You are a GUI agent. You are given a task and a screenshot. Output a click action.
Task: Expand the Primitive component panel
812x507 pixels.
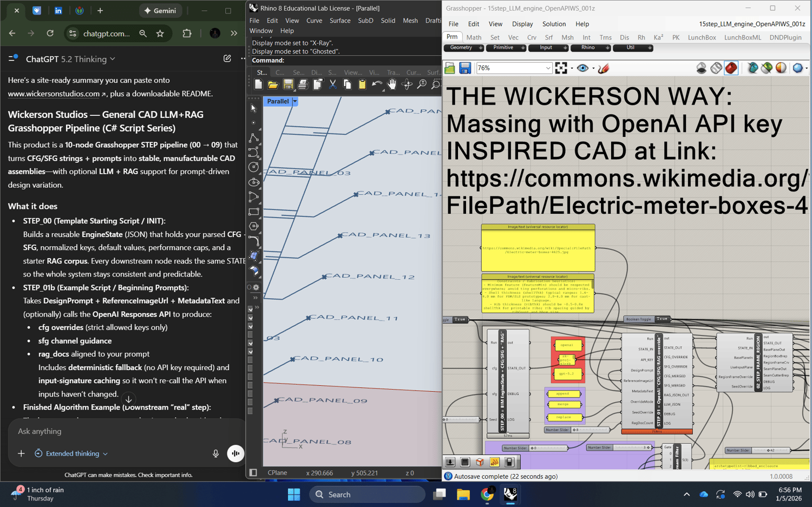pos(506,48)
